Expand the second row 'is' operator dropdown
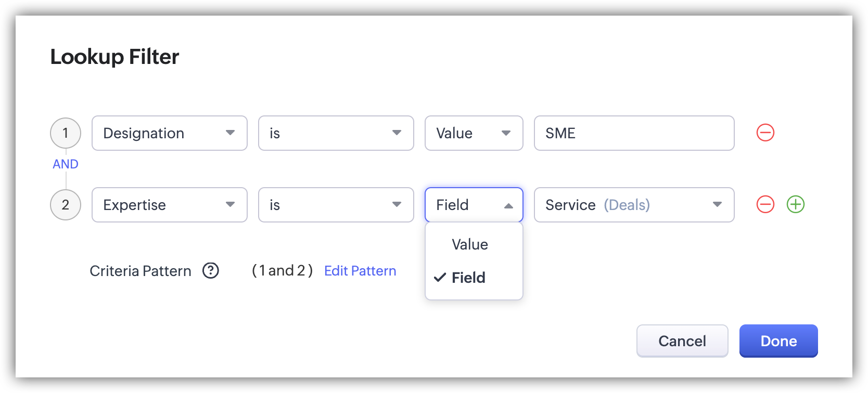868x393 pixels. coord(336,205)
